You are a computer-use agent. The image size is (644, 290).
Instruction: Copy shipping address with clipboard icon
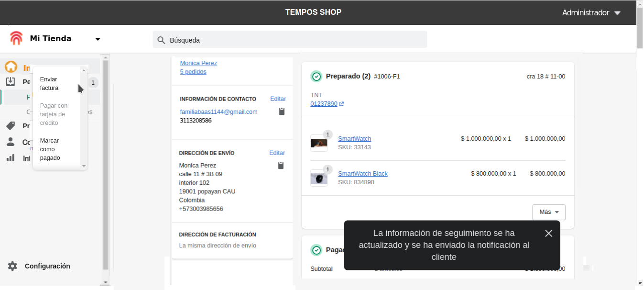pyautogui.click(x=281, y=166)
